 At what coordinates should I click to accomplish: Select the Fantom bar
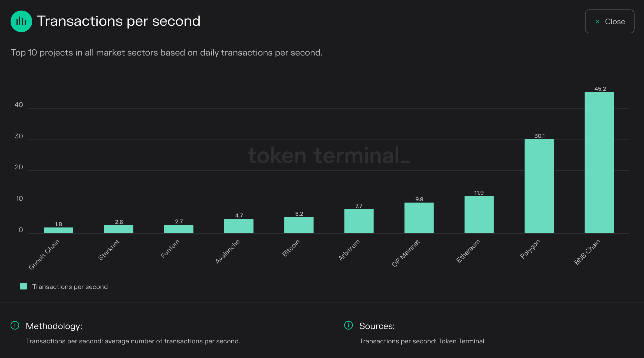click(179, 229)
